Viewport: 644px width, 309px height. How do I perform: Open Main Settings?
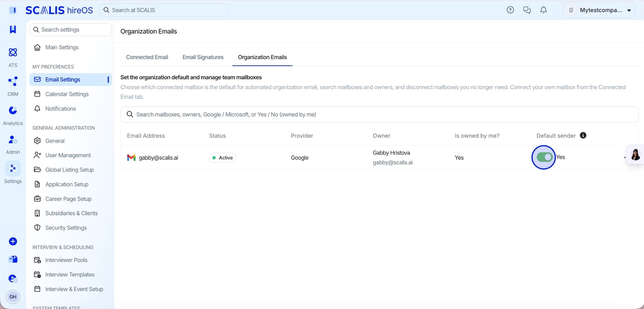pyautogui.click(x=62, y=47)
